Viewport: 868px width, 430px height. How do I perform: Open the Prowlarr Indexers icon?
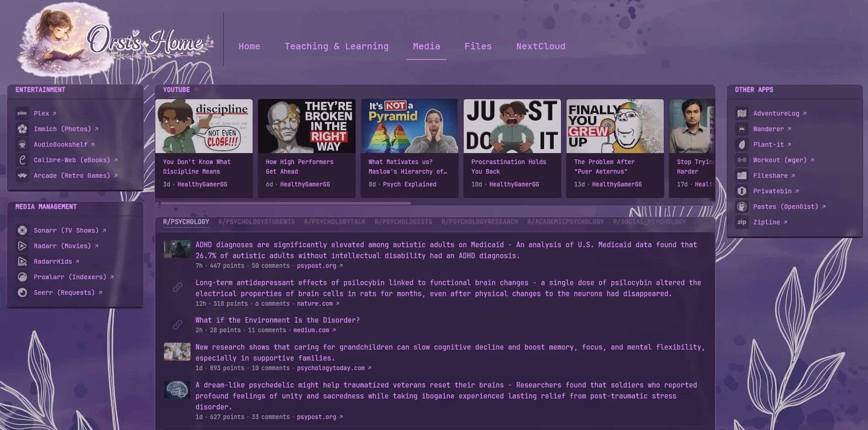point(22,277)
